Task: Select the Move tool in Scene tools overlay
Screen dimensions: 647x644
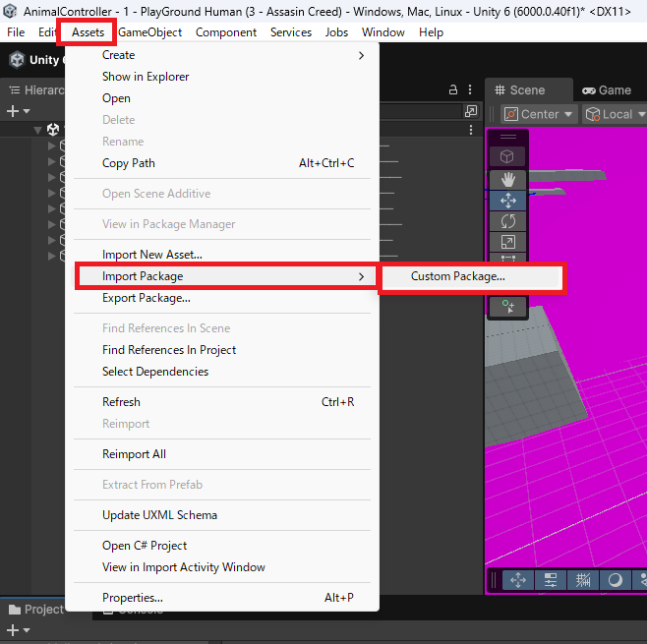Action: coord(507,201)
